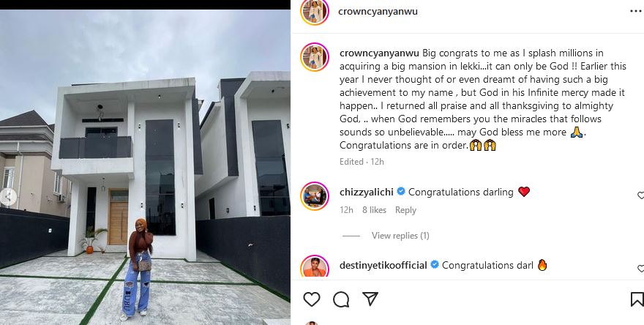Like chizzyalichi's comment
Viewport: 644px width, 325px height.
pos(640,195)
